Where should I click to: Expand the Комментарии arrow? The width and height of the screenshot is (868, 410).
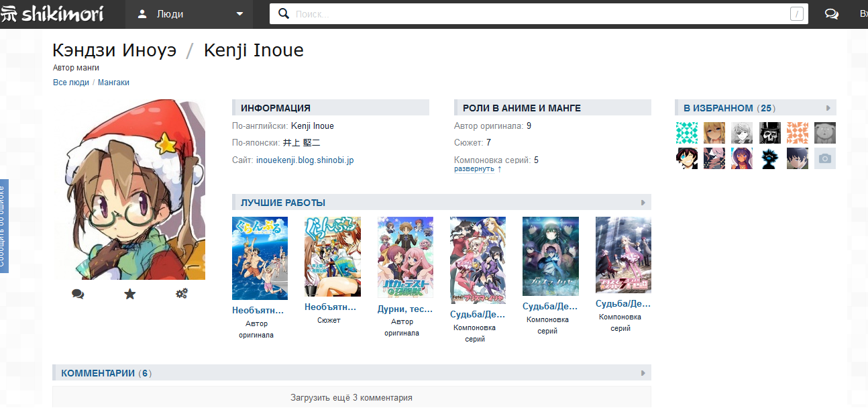643,373
